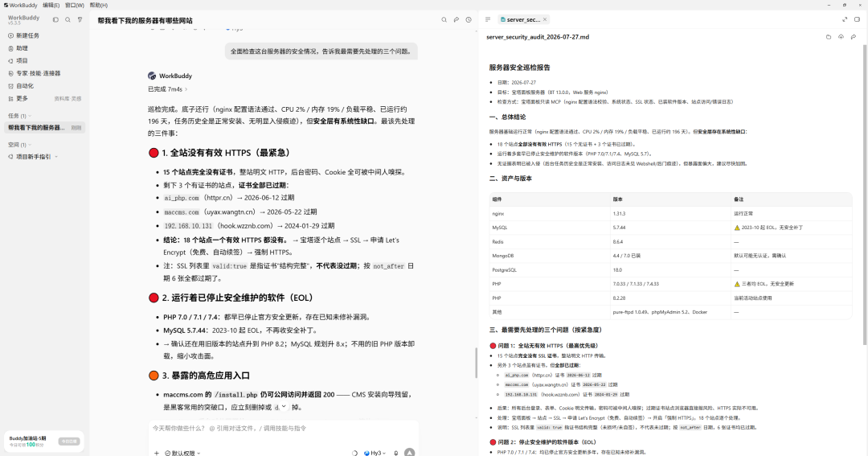Toggle the file list icon left of server_sec tab

488,19
